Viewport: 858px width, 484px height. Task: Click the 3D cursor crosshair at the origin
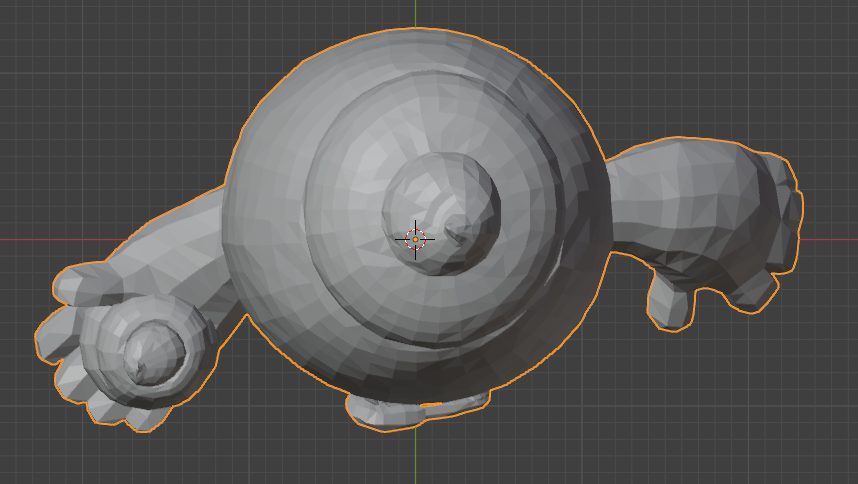point(415,240)
